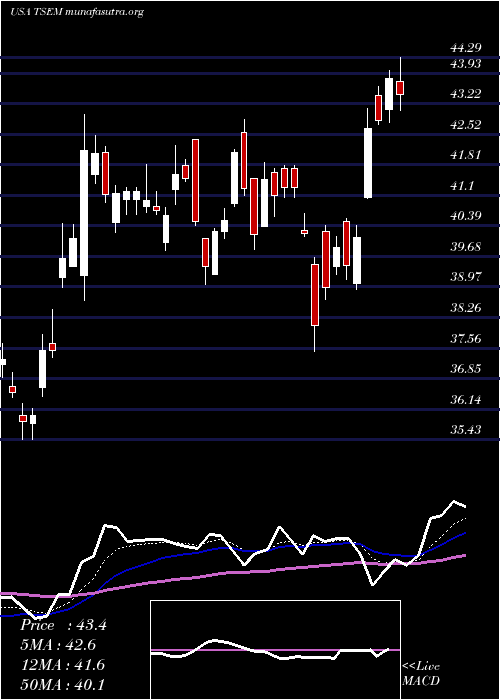Click the 36.14 price axis label
Viewport: 500px width, 700px height.
(465, 399)
